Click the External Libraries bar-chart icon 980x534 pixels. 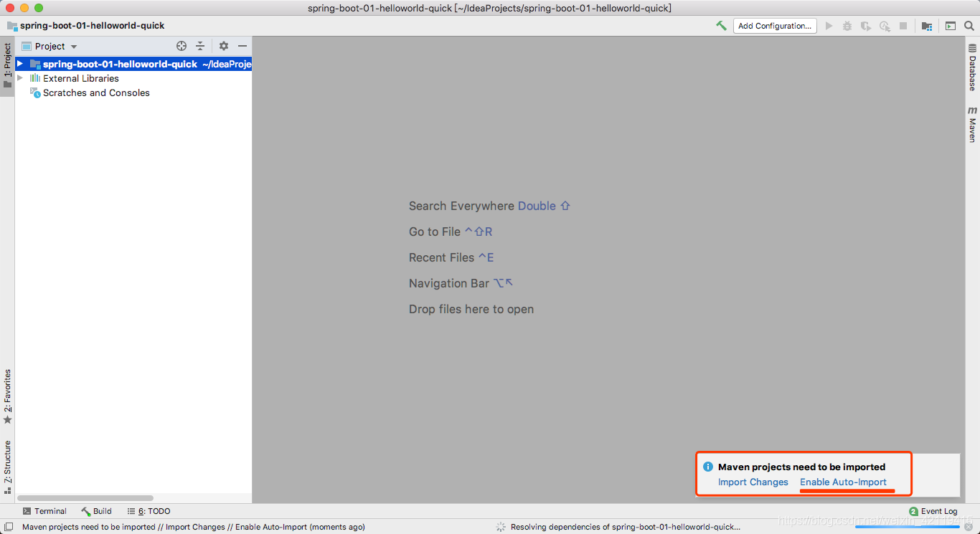pyautogui.click(x=34, y=78)
